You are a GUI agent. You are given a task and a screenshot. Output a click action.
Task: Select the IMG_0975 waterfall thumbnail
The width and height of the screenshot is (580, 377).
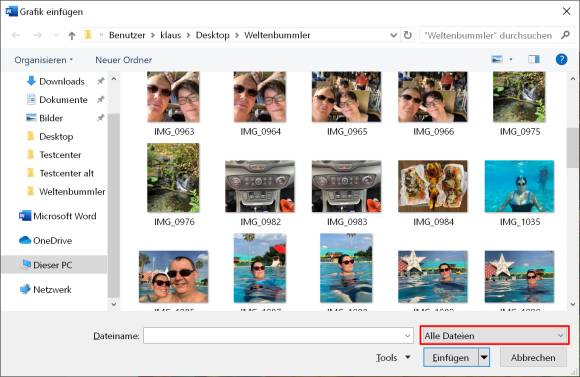tap(519, 97)
